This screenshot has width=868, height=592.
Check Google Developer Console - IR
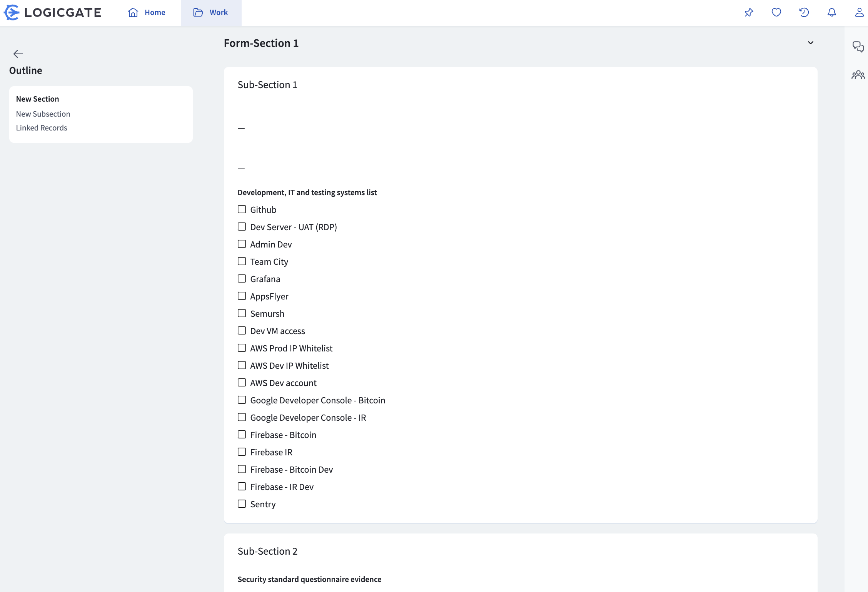[242, 417]
